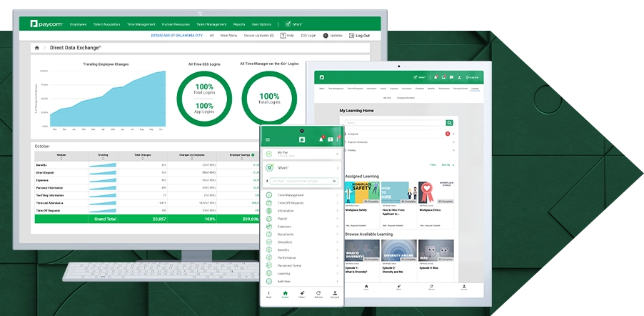644x316 pixels.
Task: Open Talent Management menu on desktop navbar
Action: [211, 24]
